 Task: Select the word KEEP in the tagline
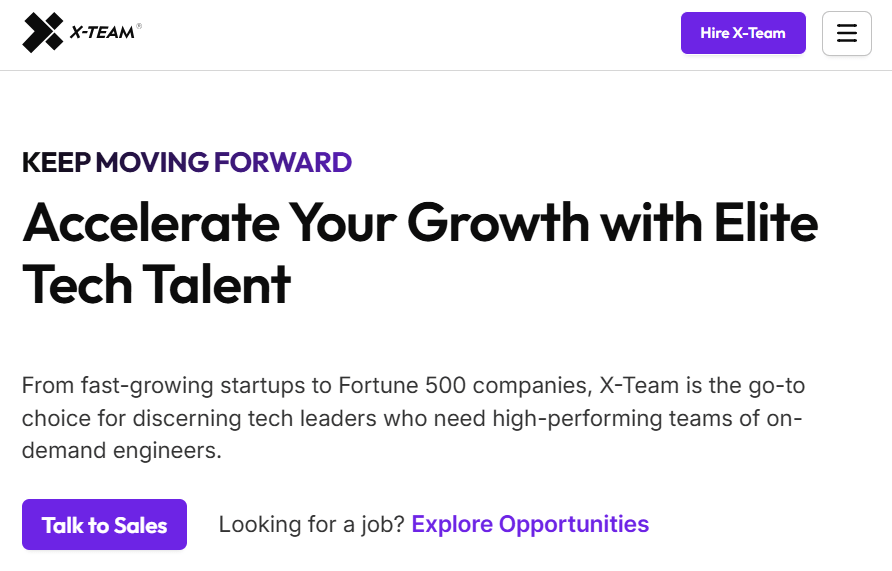click(56, 162)
